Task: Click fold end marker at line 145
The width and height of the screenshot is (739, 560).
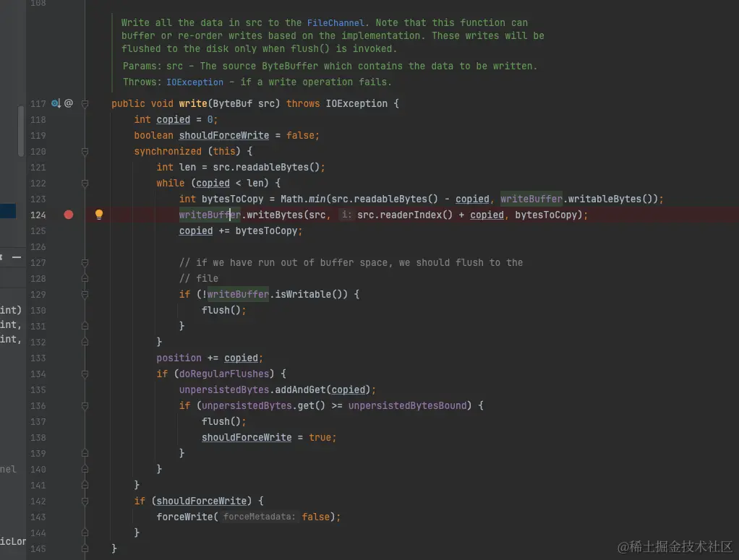Action: (x=85, y=548)
